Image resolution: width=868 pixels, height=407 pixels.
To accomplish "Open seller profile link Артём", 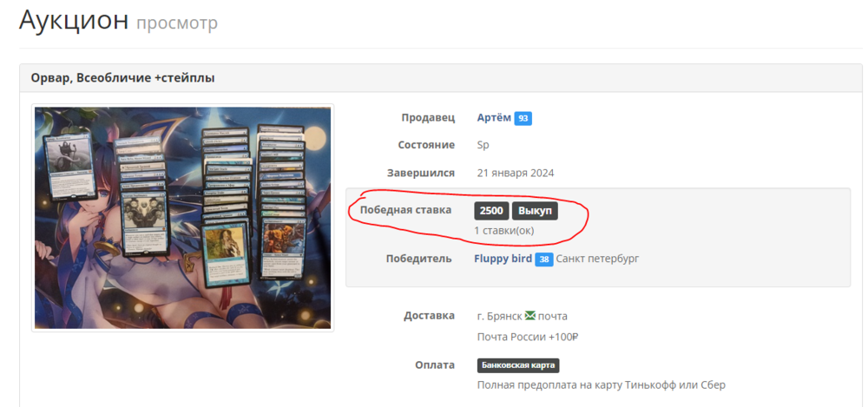I will [494, 117].
